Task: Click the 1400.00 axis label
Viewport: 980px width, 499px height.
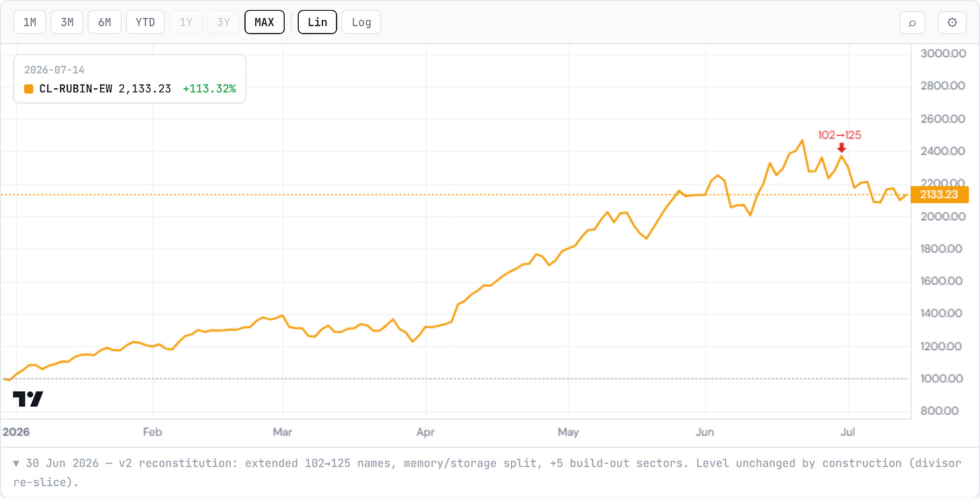Action: (x=940, y=313)
